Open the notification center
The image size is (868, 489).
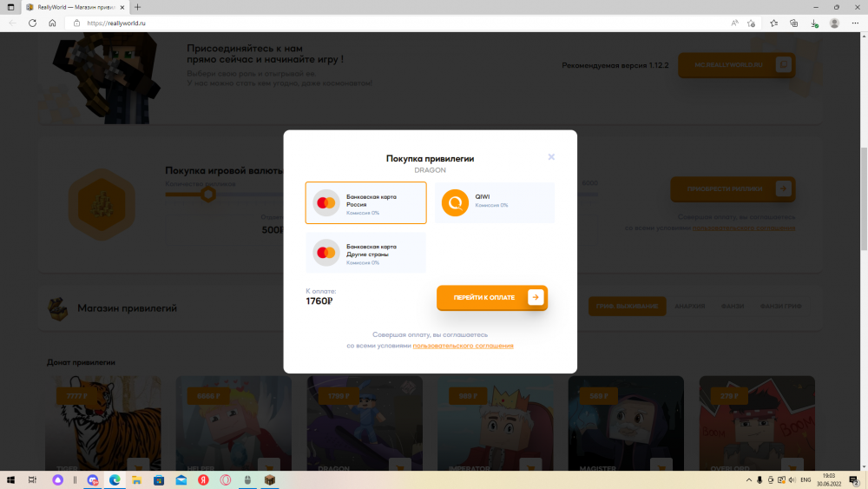(854, 480)
